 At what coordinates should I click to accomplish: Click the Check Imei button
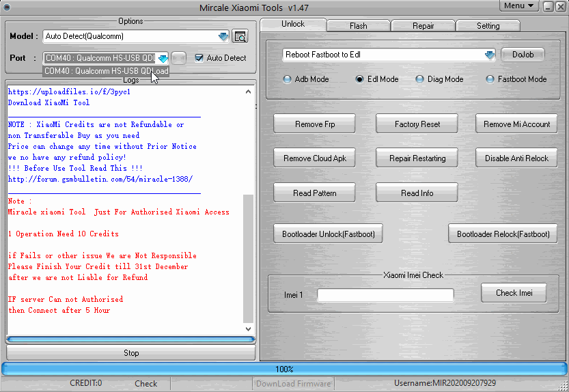tap(514, 293)
